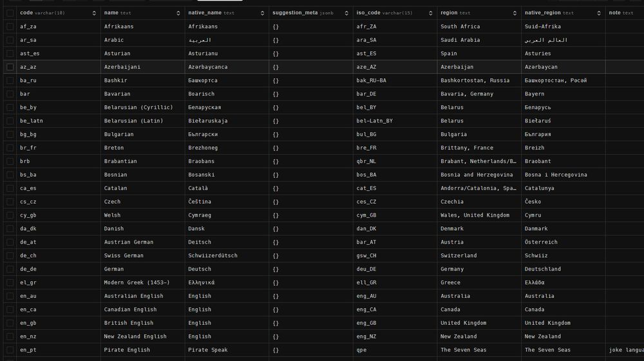
Task: Select the brb row checkbox
Action: (x=10, y=161)
